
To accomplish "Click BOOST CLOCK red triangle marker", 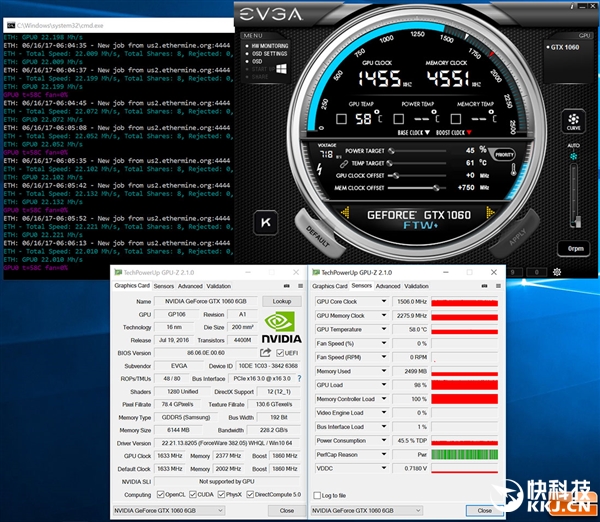I will (469, 132).
